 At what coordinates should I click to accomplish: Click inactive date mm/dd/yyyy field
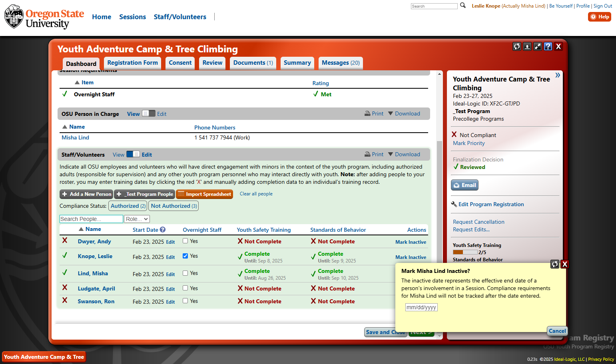pos(421,307)
